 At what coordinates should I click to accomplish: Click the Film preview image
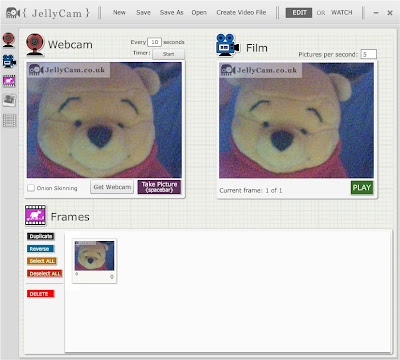[x=296, y=120]
